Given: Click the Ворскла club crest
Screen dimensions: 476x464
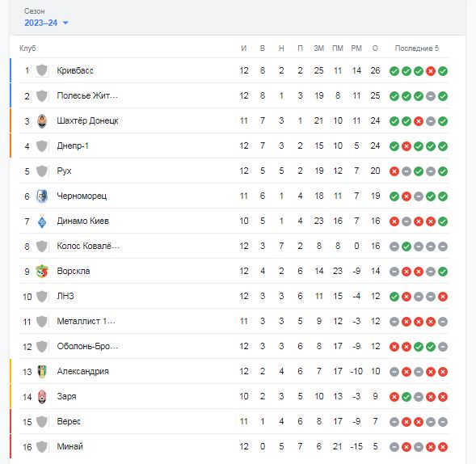Looking at the screenshot, I should [42, 271].
